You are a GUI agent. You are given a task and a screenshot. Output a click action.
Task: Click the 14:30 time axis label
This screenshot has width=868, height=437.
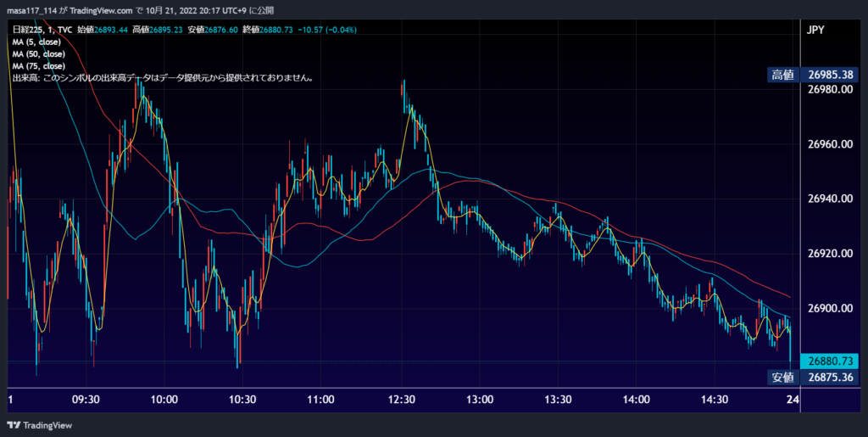pos(715,400)
